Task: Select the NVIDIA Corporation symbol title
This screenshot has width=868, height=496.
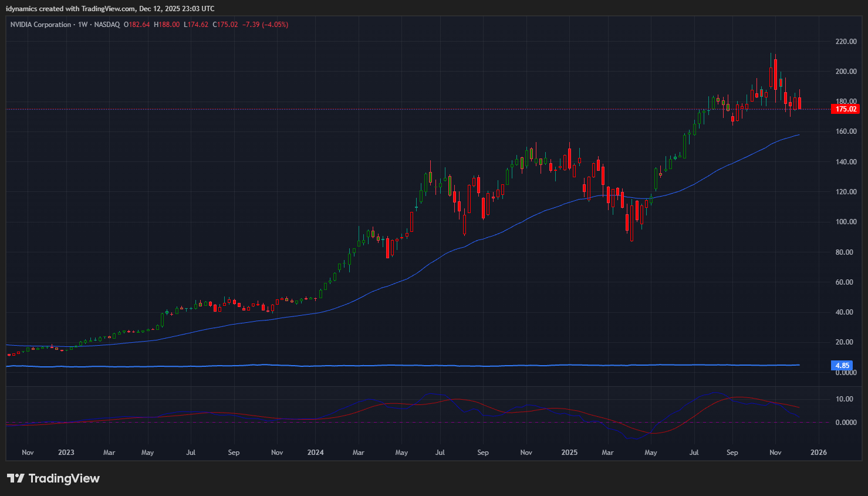Action: [x=40, y=25]
